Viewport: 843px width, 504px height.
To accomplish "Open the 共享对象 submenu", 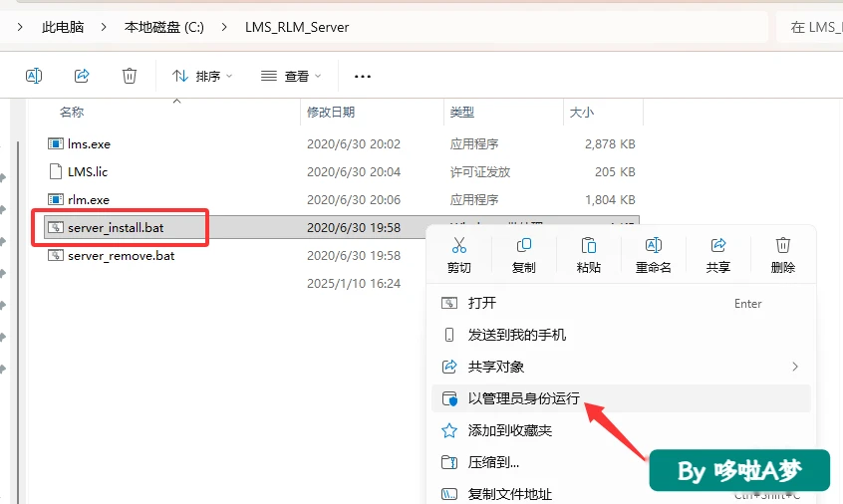I will coord(621,367).
